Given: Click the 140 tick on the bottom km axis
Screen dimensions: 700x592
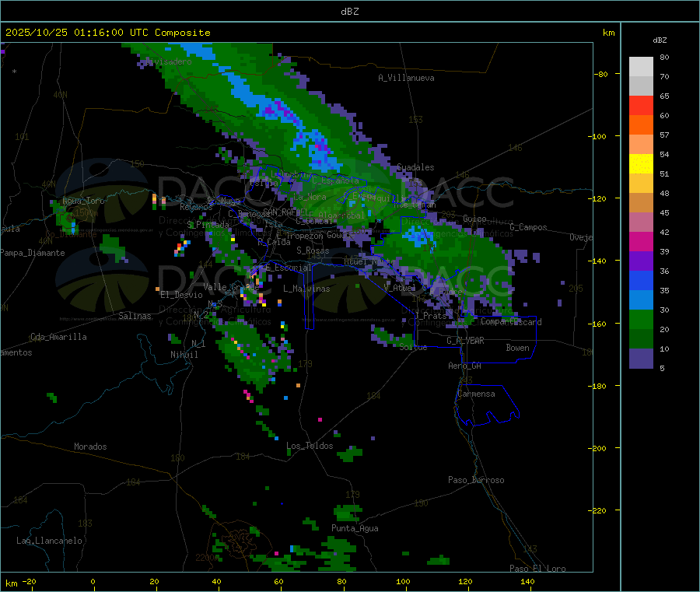Looking at the screenshot, I should tap(527, 581).
